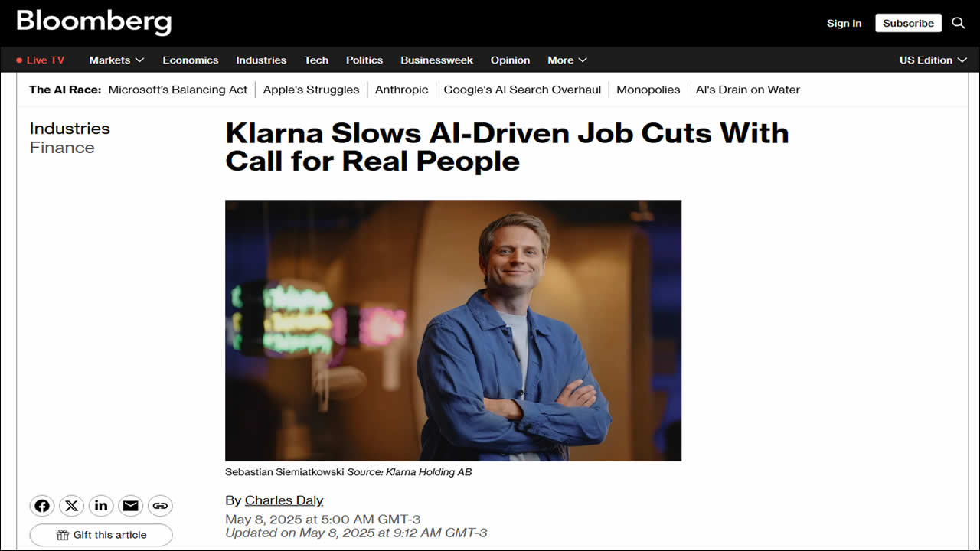Share article by email icon

point(131,506)
